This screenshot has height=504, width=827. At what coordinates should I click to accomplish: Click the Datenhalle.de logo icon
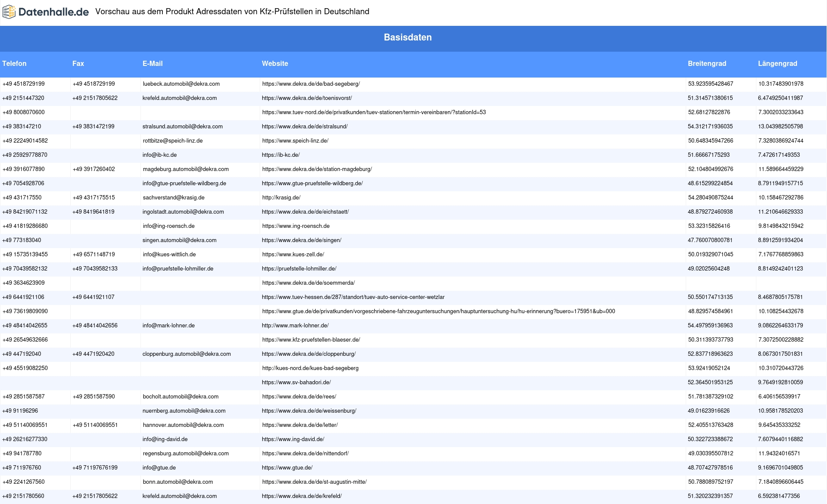point(9,12)
